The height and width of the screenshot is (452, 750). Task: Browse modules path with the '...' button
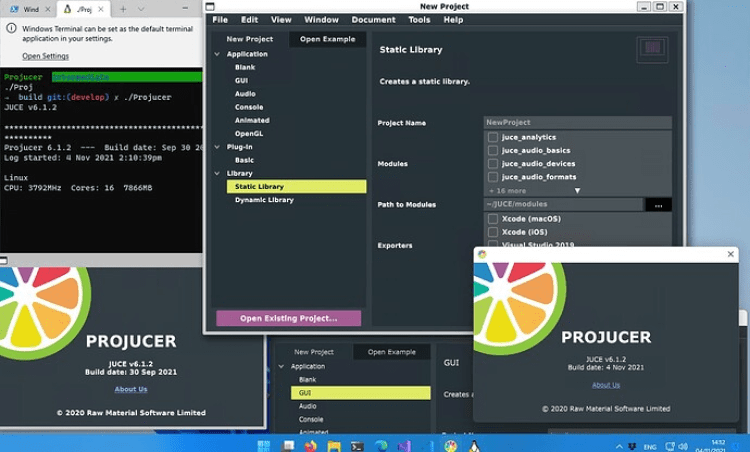[x=659, y=205]
